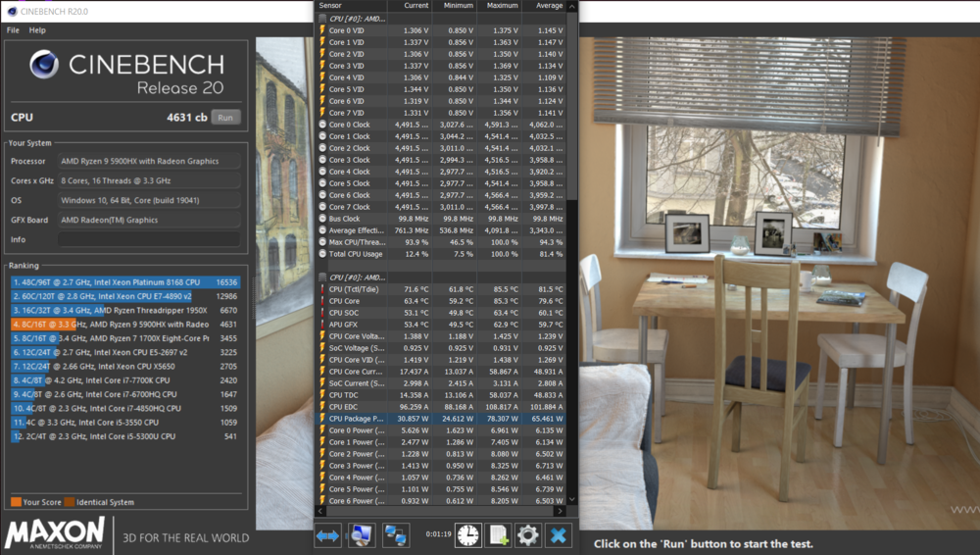Open the sensor search monitor icon
This screenshot has width=980, height=555.
[x=362, y=535]
